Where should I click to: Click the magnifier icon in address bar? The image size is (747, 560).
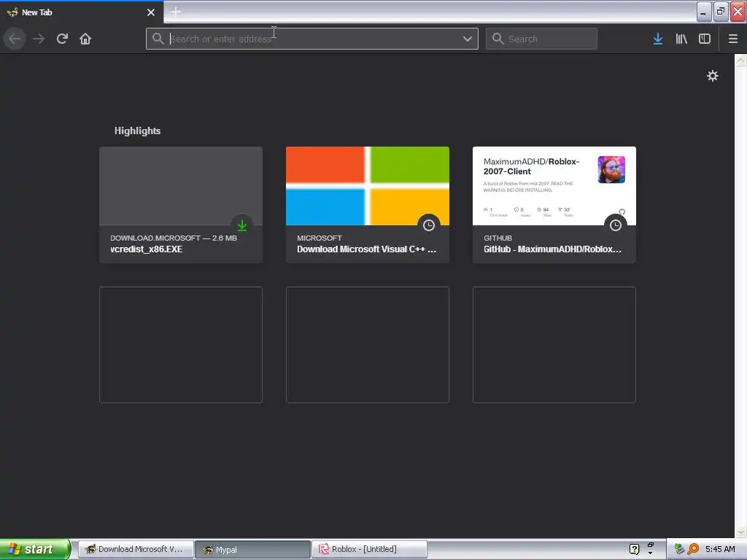(158, 39)
